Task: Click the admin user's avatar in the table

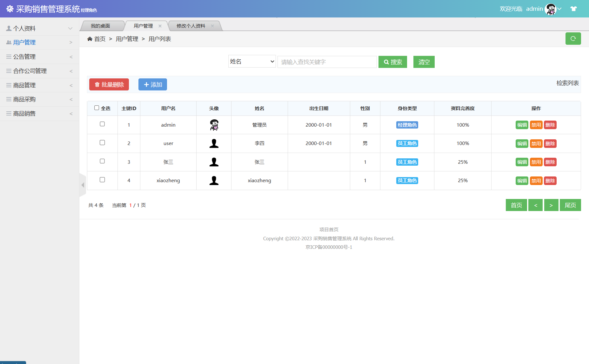Action: tap(214, 125)
